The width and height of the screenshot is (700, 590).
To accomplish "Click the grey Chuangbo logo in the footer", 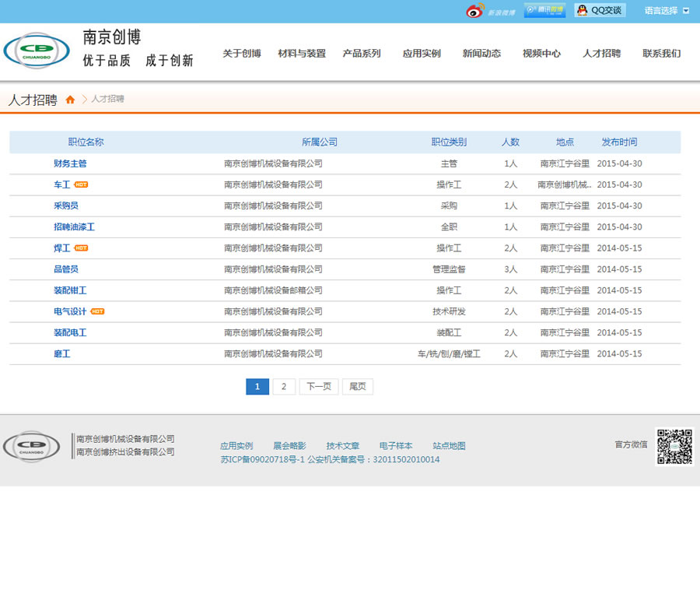I will (x=31, y=446).
